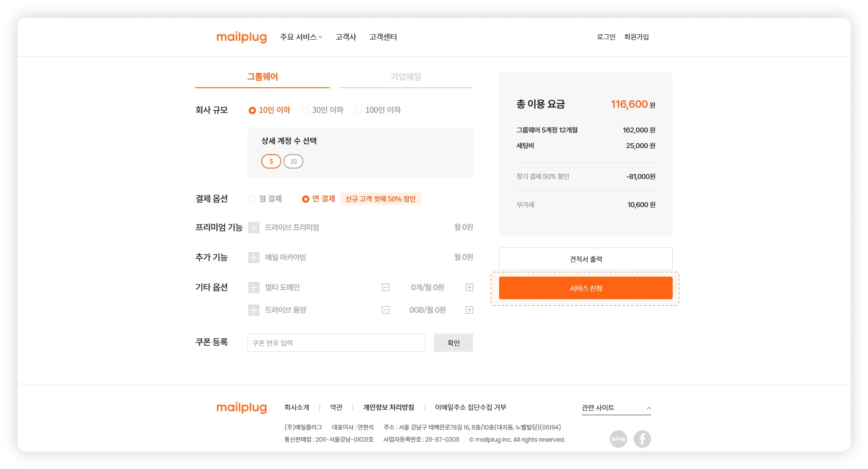
Task: Click the Facebook icon in footer
Action: tap(642, 439)
